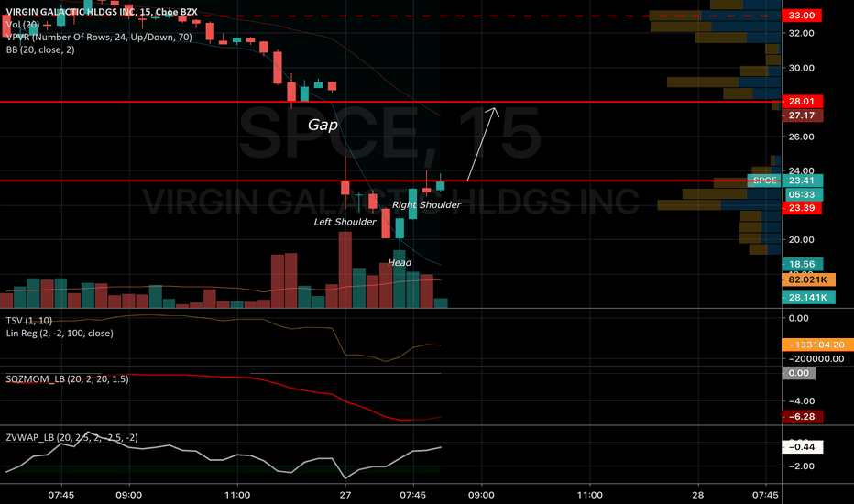Click the SPCE symbol tag on the price line
This screenshot has width=854, height=504.
[x=764, y=181]
